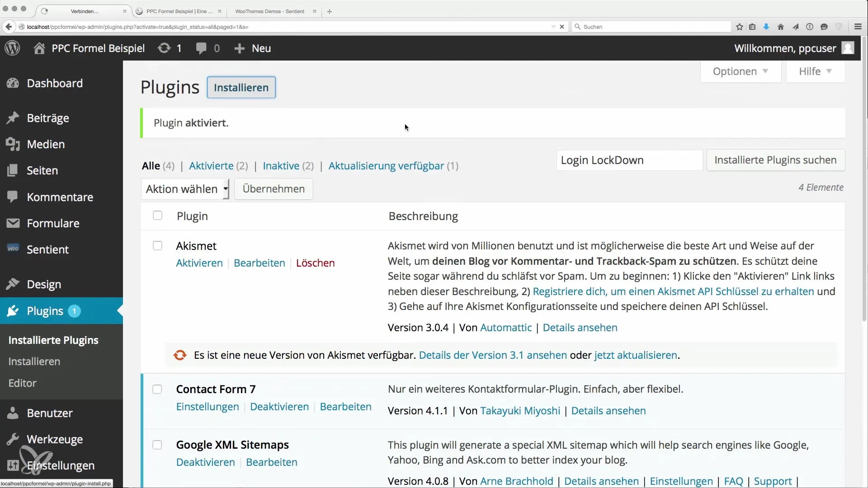Open the browser hamburger menu
868x488 pixels.
coord(858,27)
